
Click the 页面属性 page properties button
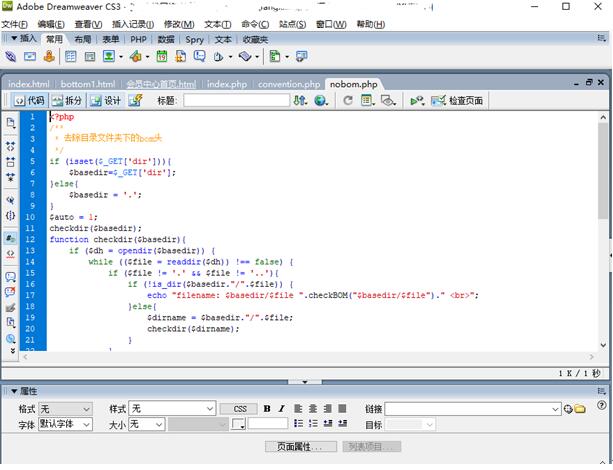click(x=301, y=447)
